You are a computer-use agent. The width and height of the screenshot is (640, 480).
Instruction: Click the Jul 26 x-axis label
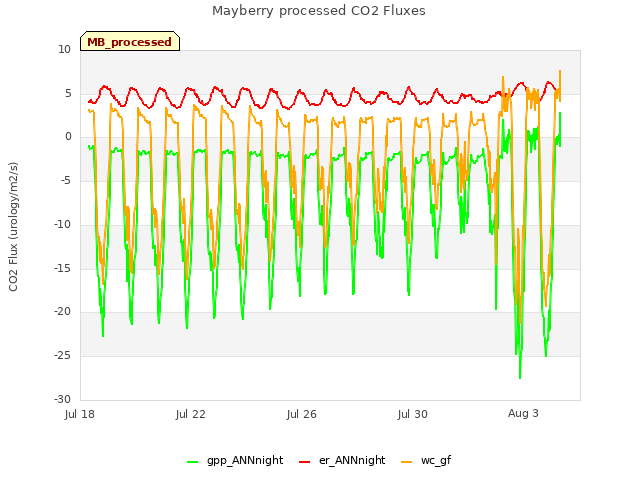(302, 414)
